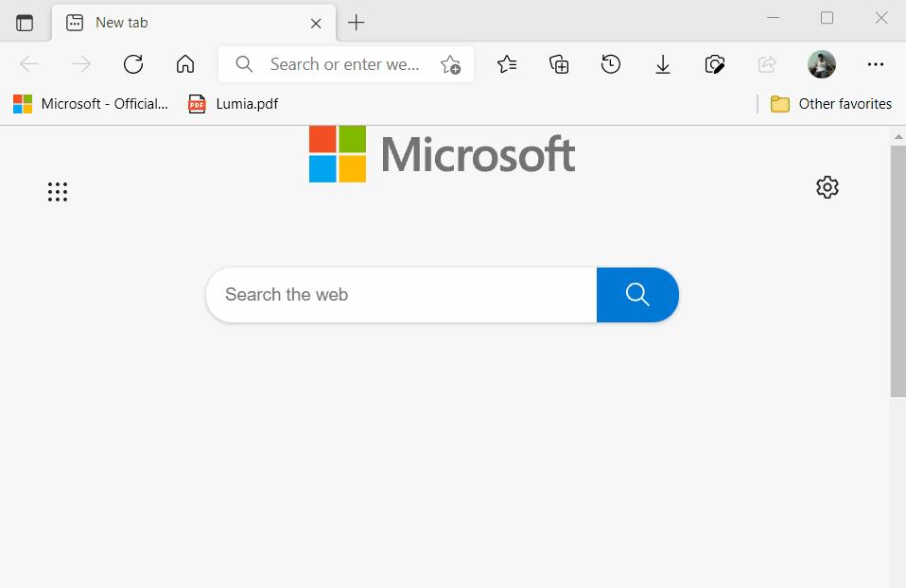Focus the address bar search field
The height and width of the screenshot is (588, 906).
344,64
